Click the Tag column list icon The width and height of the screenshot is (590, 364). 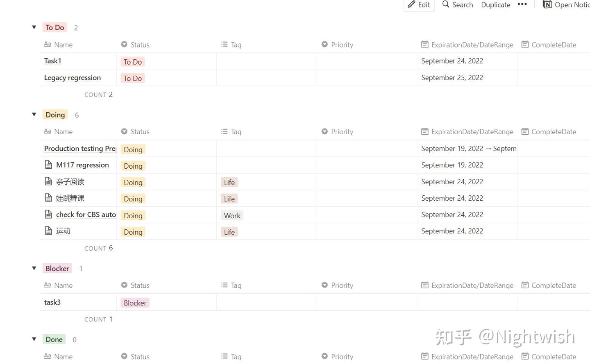[224, 44]
